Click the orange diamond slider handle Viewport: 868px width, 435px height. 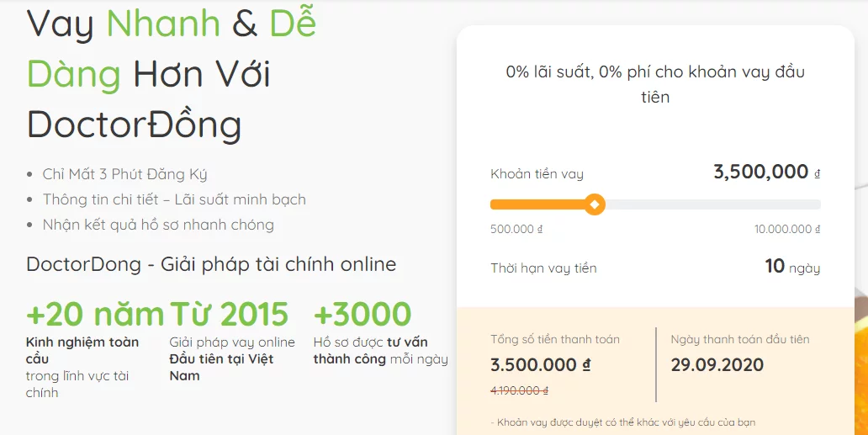point(595,204)
